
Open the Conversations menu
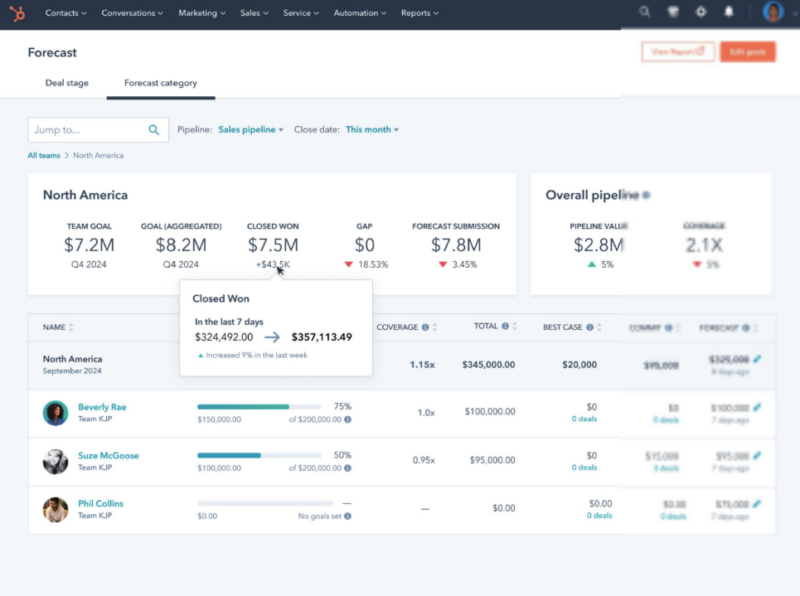point(132,13)
